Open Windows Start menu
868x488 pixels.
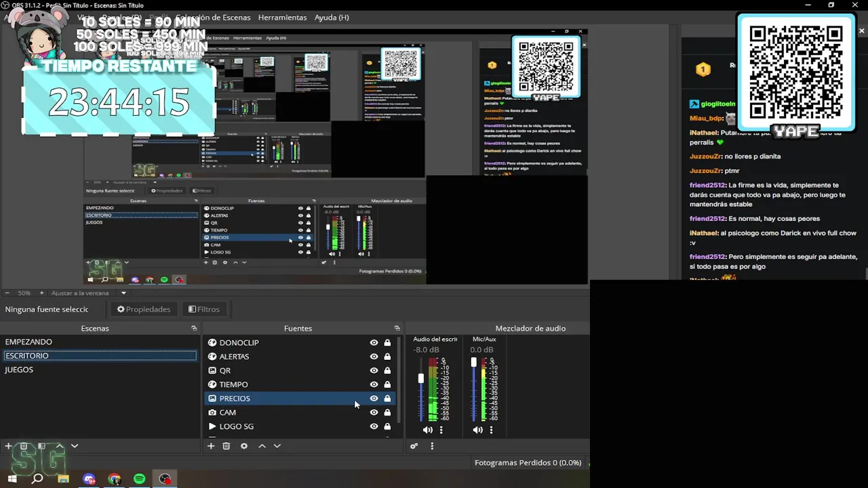click(12, 479)
